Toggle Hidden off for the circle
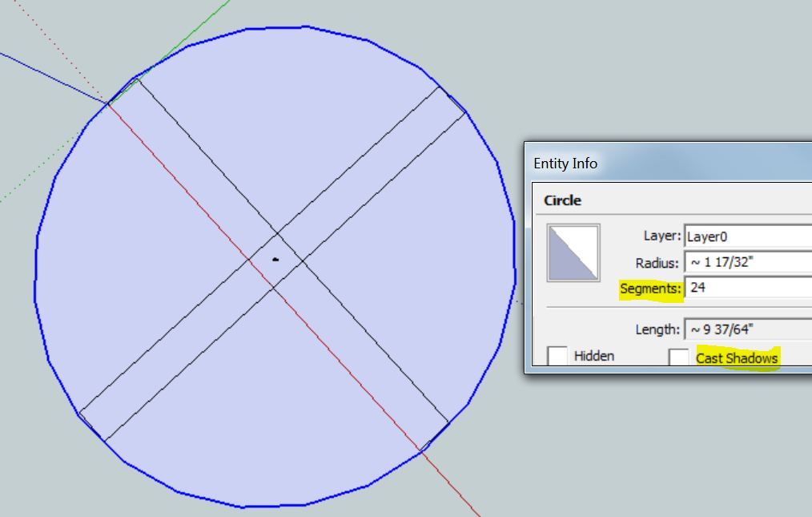This screenshot has height=517, width=812. (x=558, y=355)
